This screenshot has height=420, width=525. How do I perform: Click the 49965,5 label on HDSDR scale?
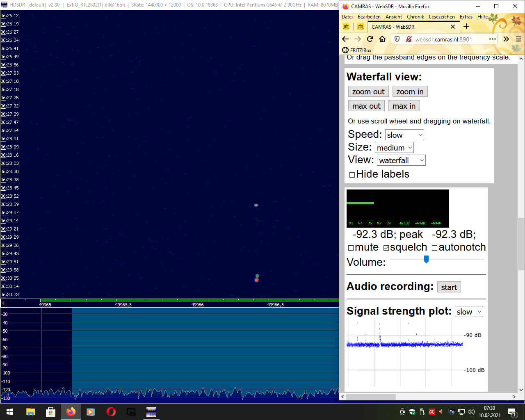pyautogui.click(x=123, y=305)
